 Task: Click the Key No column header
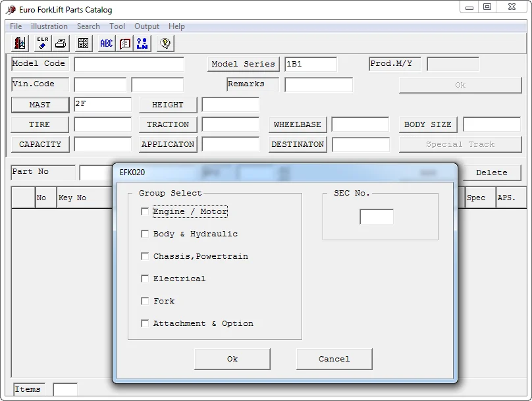click(x=84, y=198)
